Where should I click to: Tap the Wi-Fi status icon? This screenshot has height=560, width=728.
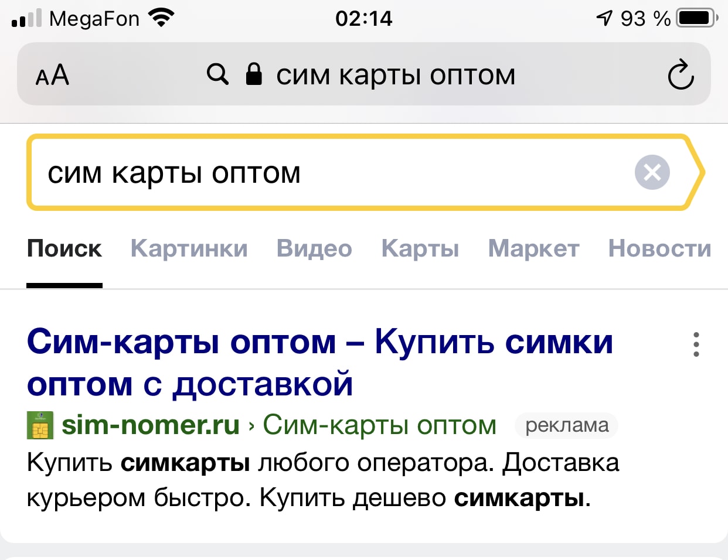coord(162,18)
